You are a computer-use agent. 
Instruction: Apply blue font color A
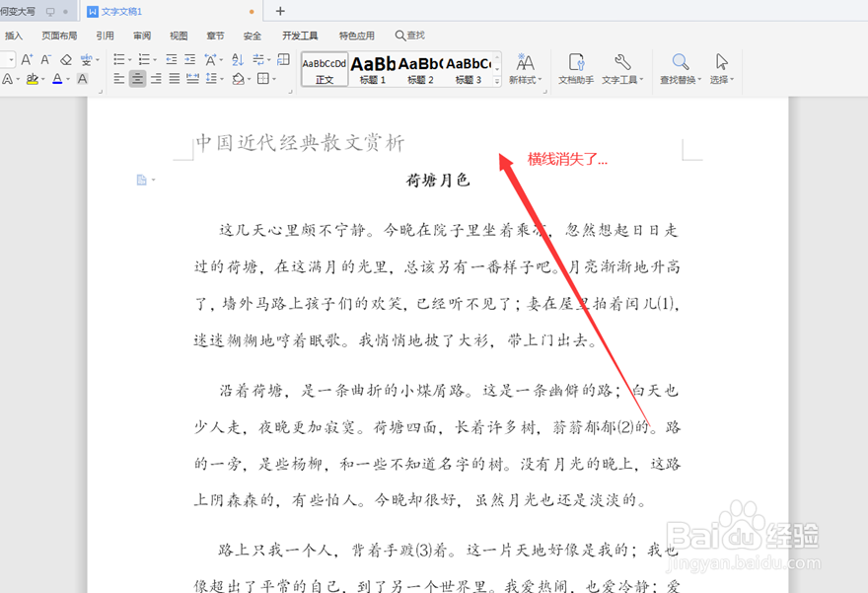tap(57, 79)
